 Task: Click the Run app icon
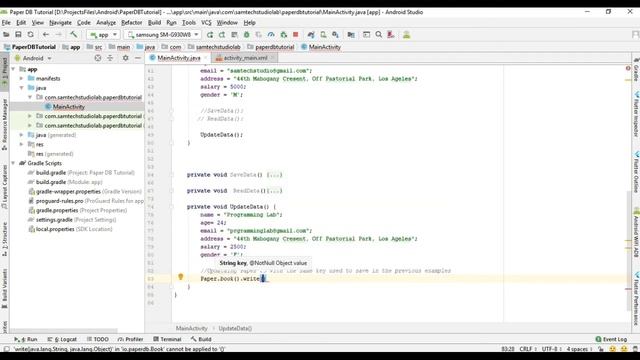pyautogui.click(x=210, y=35)
